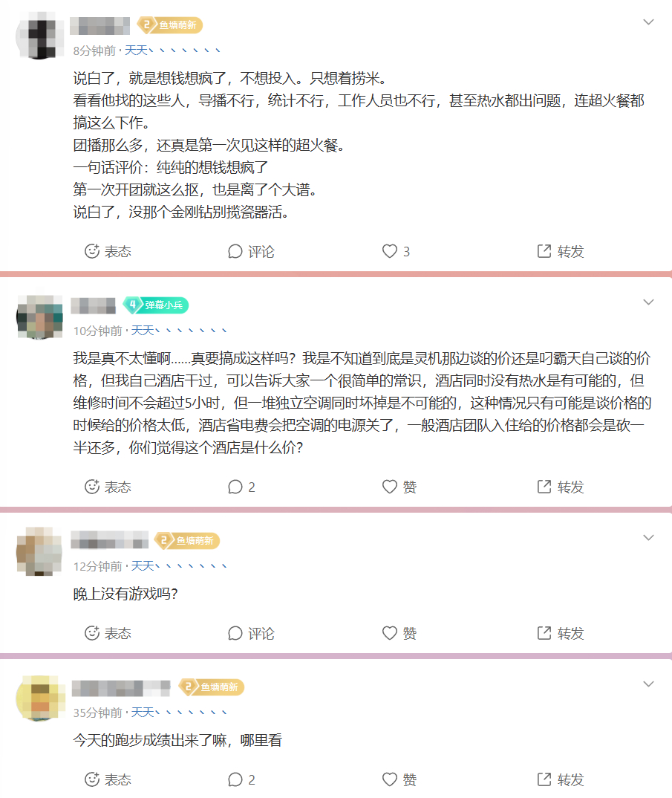Forward the hotel air-conditioning post
The width and height of the screenshot is (672, 798).
(x=560, y=487)
